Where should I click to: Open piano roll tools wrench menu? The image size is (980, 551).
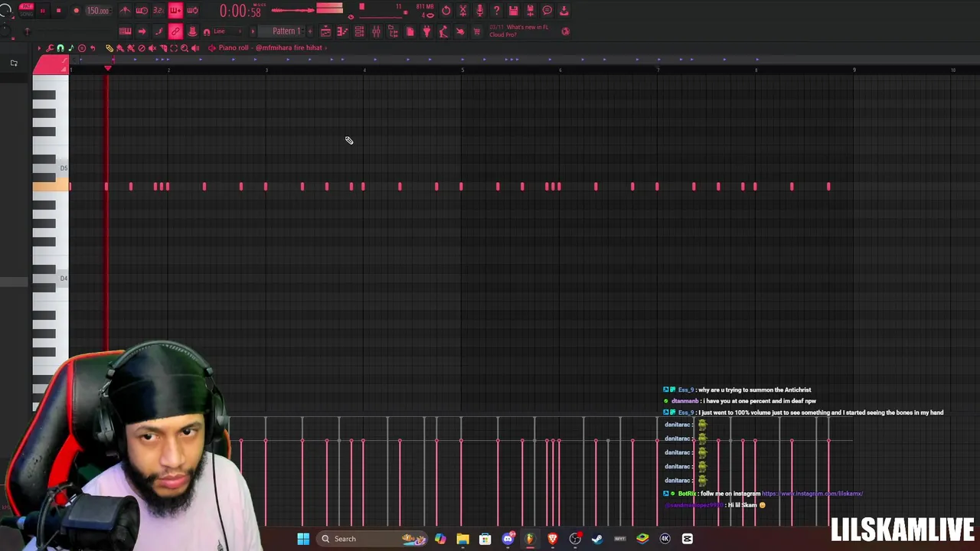(x=50, y=48)
